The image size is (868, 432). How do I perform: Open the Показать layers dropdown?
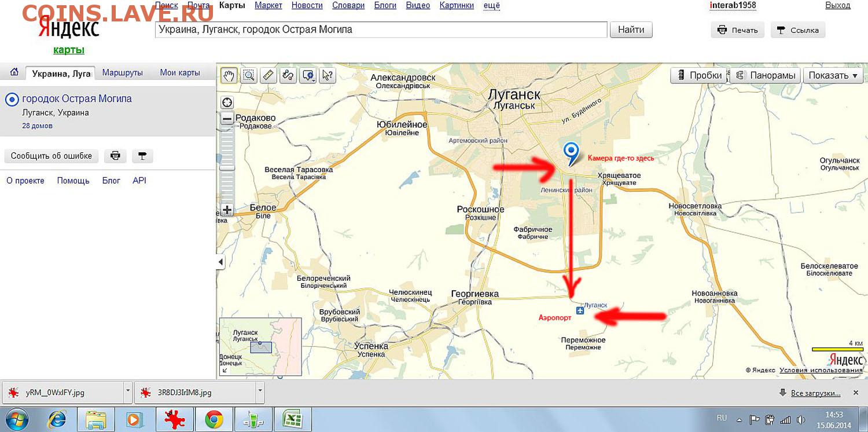coord(833,75)
